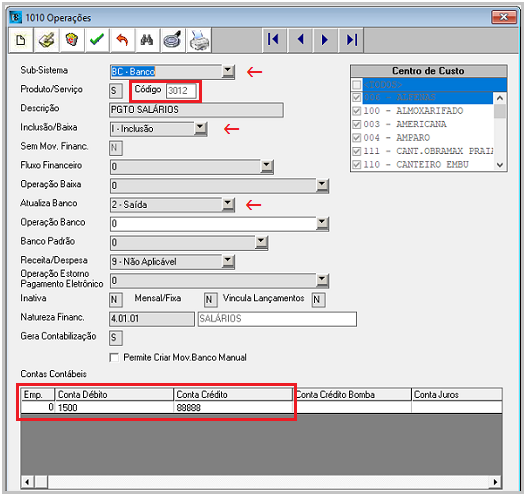Go to the next record arrow
Viewport: 526px width, 496px height.
pos(325,40)
